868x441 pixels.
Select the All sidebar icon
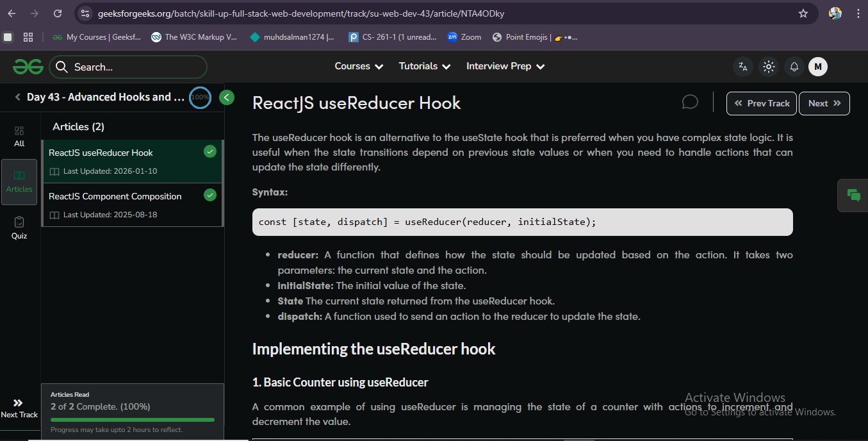click(19, 137)
